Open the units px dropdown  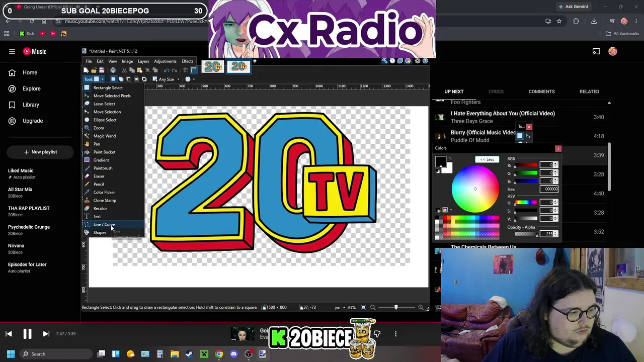point(340,308)
